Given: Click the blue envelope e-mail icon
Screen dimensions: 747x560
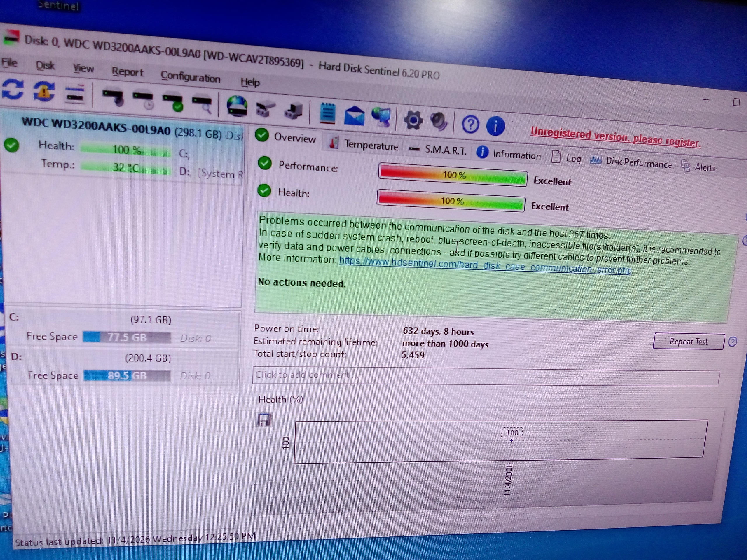Looking at the screenshot, I should [x=354, y=116].
